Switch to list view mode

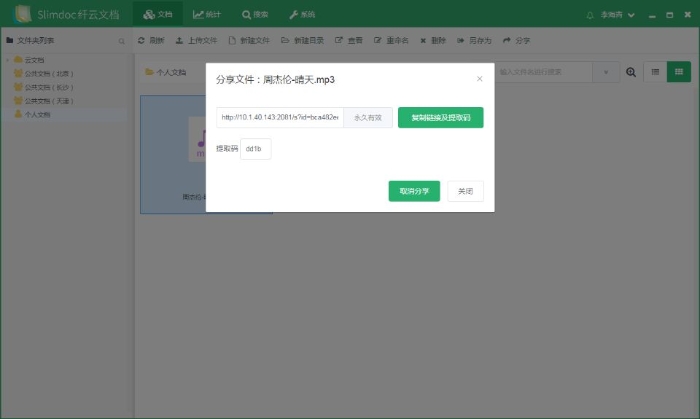pyautogui.click(x=654, y=72)
